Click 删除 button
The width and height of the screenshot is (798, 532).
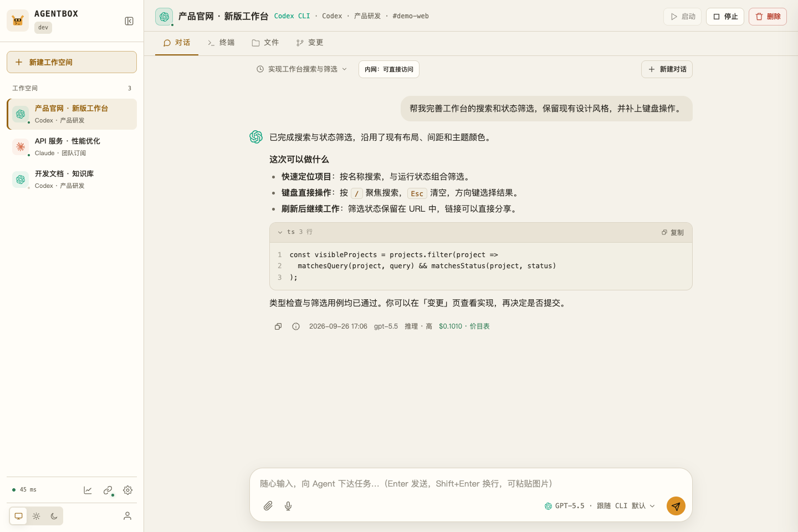(768, 17)
